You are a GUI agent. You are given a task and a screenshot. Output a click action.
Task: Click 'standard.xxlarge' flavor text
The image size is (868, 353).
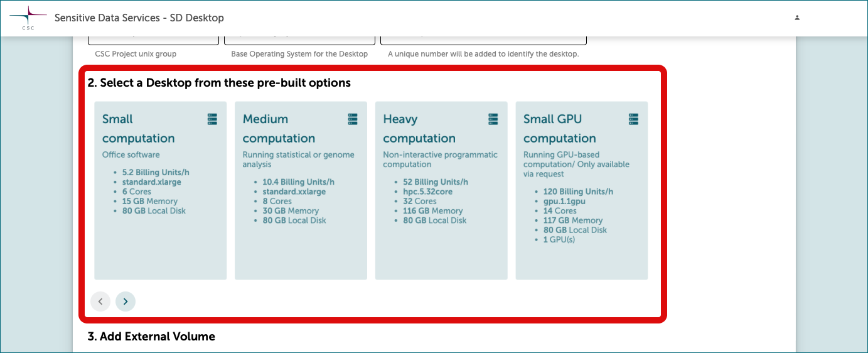[x=294, y=192]
